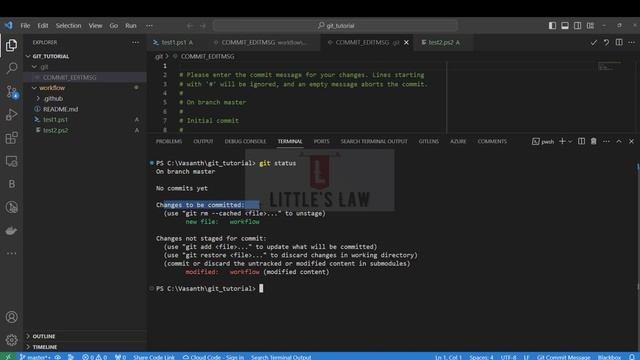640x360 pixels.
Task: Click Share Code Link in status bar
Action: point(153,357)
